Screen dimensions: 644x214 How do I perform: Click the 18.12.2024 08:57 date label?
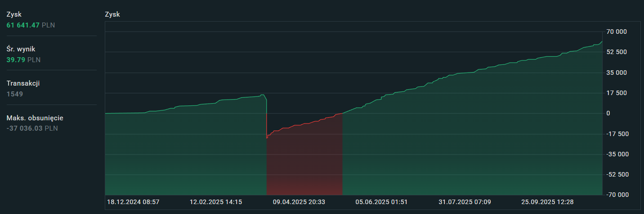[133, 202]
